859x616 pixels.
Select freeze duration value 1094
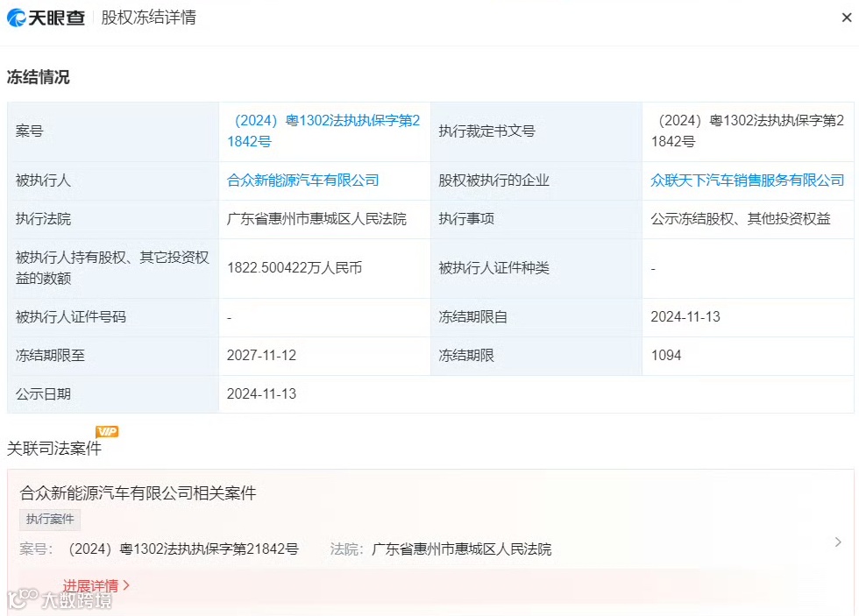tap(665, 356)
